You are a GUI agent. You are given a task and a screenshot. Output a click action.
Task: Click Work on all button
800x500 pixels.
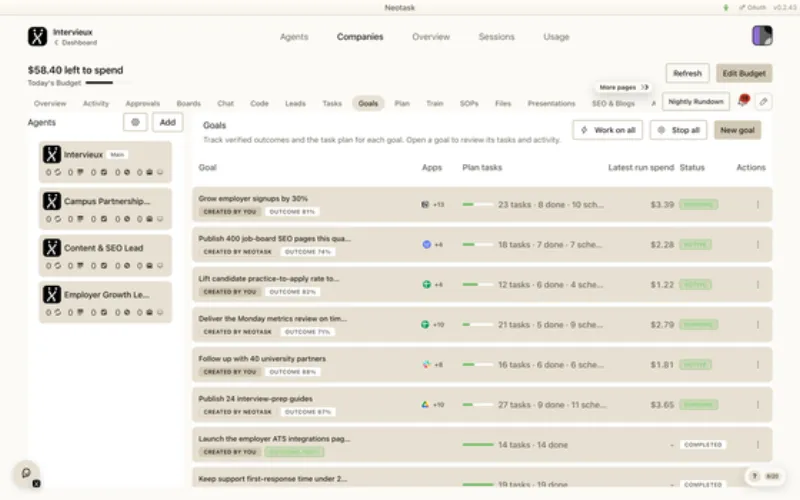coord(608,130)
